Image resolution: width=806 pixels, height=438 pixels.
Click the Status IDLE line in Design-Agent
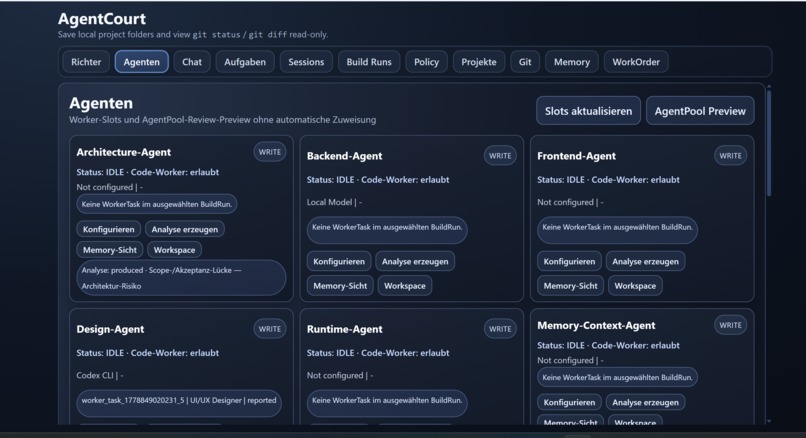click(x=148, y=353)
